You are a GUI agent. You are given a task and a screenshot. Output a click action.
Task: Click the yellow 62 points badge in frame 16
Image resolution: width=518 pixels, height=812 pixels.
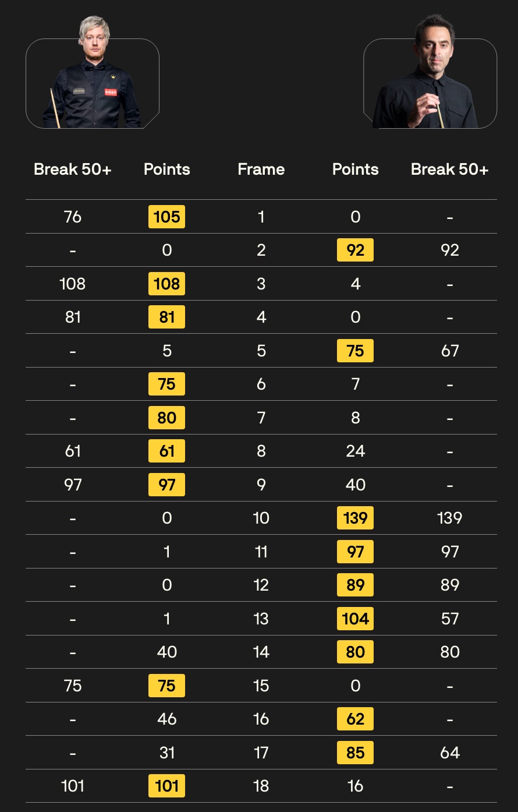[x=355, y=719]
